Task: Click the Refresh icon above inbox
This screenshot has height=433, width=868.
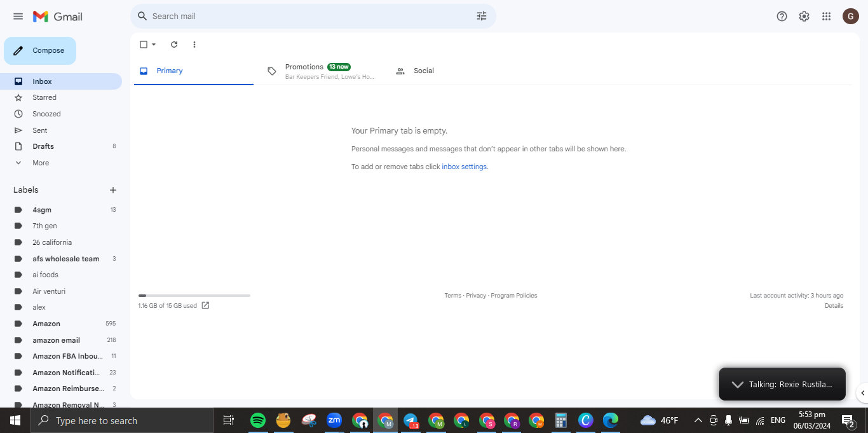Action: click(x=174, y=45)
